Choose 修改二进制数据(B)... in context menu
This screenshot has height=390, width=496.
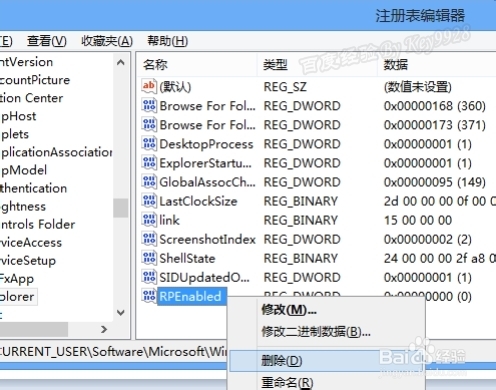316,331
